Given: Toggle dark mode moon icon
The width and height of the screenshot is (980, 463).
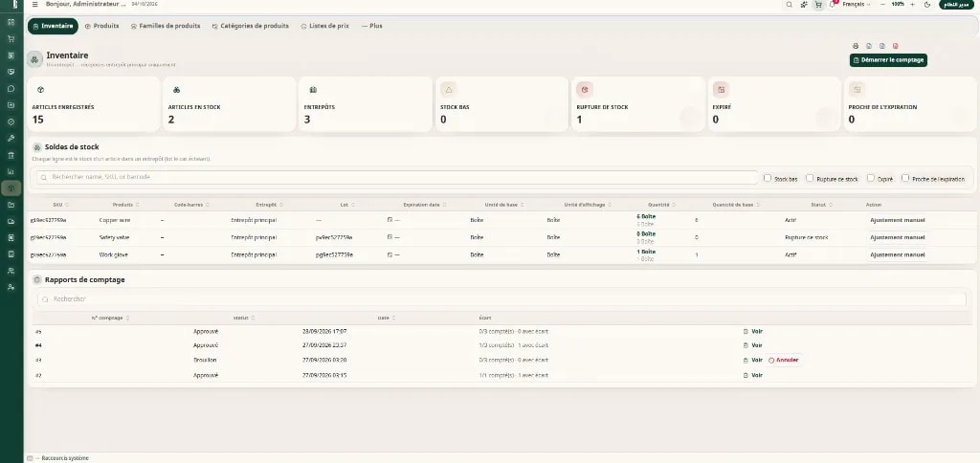Looking at the screenshot, I should [x=927, y=5].
